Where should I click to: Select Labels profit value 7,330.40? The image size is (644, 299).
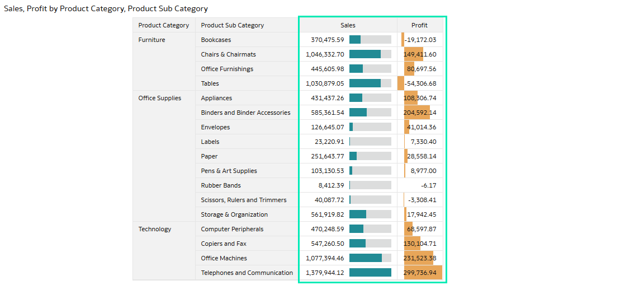click(423, 142)
